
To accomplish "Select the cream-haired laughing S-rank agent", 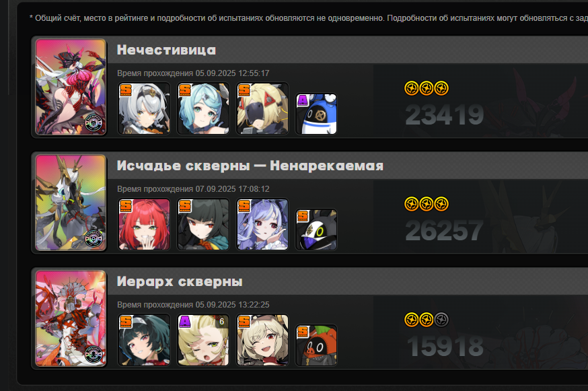I will [262, 340].
